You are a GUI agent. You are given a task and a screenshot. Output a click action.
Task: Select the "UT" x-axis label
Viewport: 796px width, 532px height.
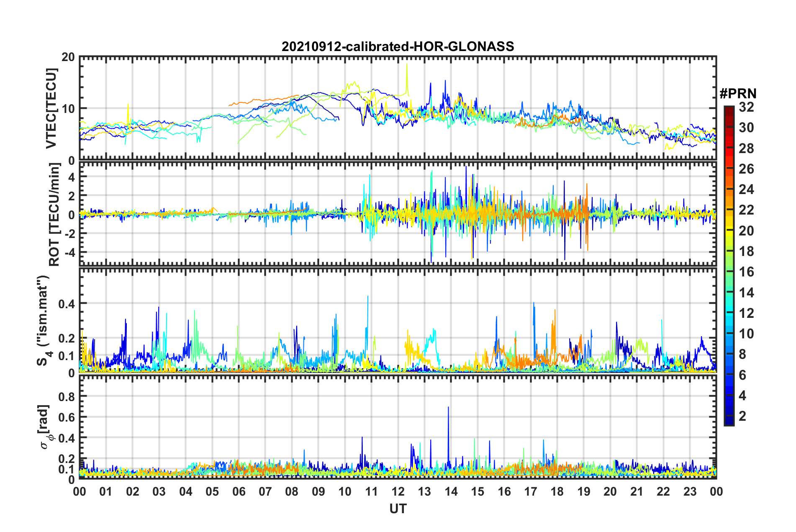pyautogui.click(x=398, y=509)
